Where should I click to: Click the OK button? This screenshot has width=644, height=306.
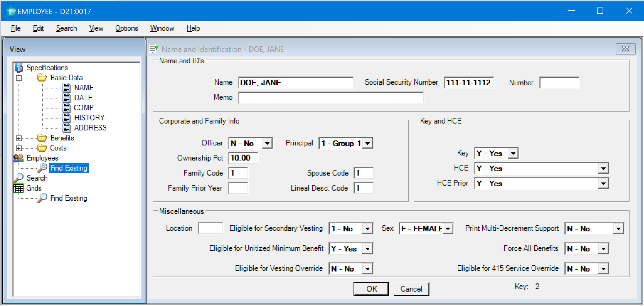pos(371,289)
